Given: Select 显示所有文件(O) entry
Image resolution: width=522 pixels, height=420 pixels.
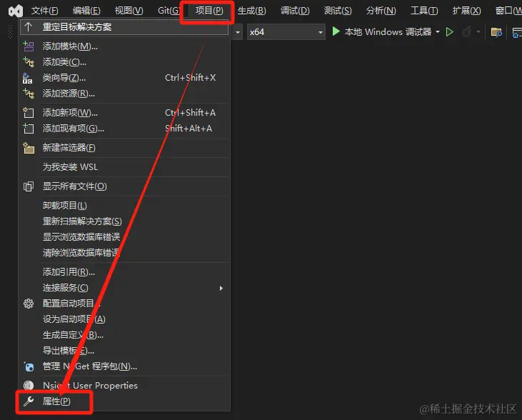Looking at the screenshot, I should pos(124,186).
